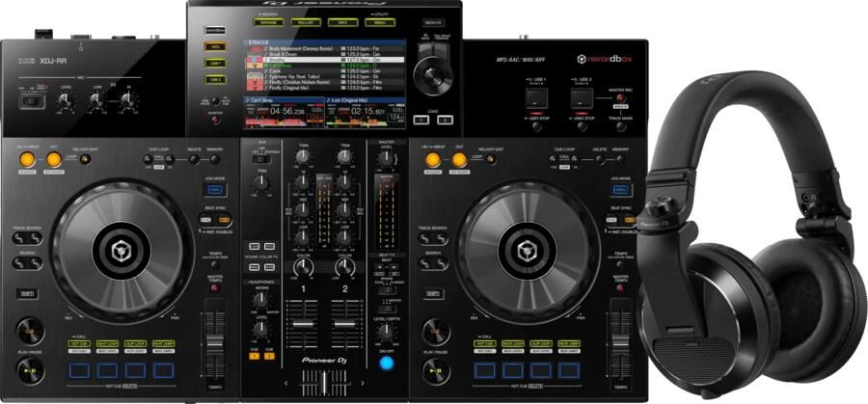Select SLIP LOOP pad mode, right deck
The image size is (868, 404).
pos(541,343)
